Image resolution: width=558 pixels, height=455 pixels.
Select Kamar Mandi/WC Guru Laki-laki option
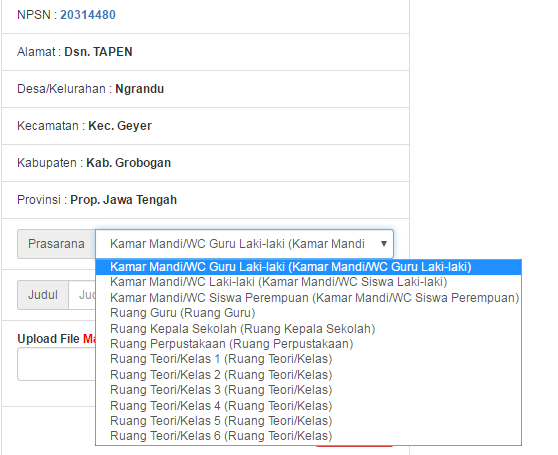click(x=309, y=267)
